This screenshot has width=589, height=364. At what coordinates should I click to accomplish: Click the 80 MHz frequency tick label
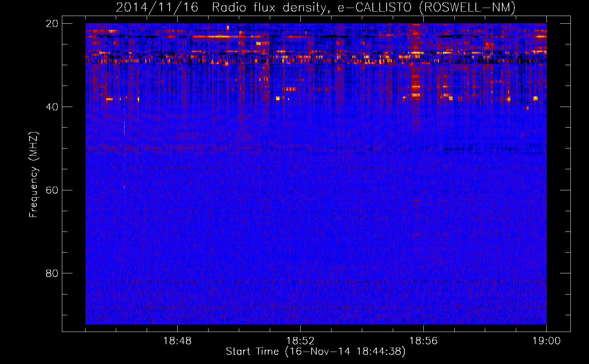tap(52, 273)
